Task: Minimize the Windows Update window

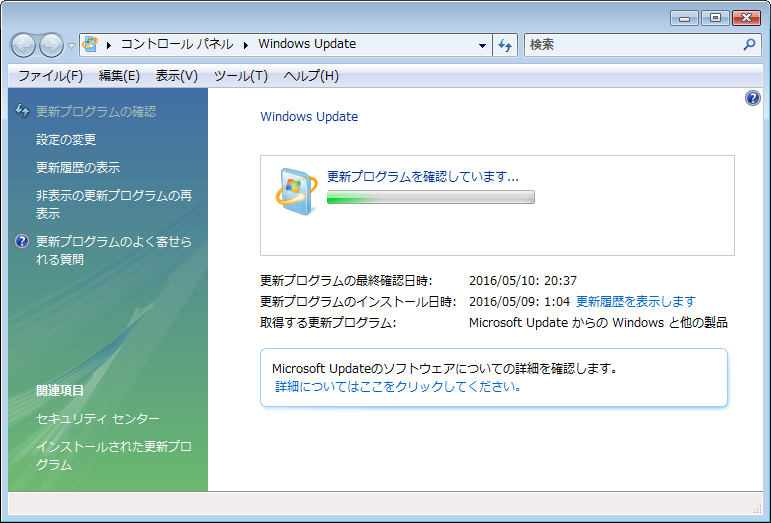Action: point(684,18)
